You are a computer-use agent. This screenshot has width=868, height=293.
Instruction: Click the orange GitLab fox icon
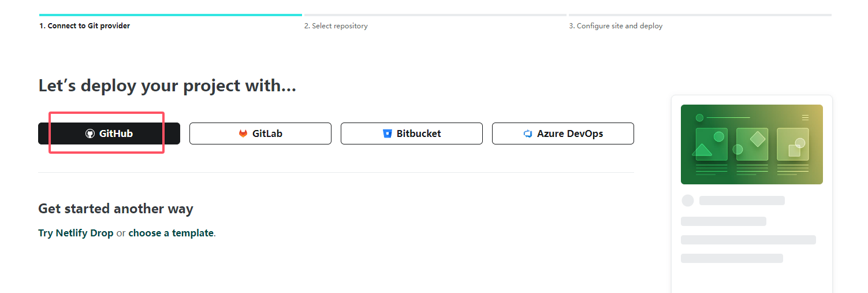243,133
